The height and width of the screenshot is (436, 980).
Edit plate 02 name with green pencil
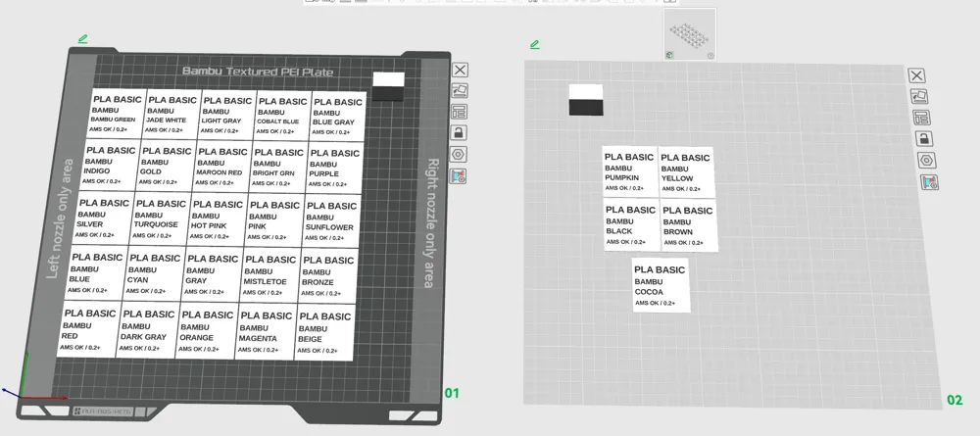coord(534,44)
